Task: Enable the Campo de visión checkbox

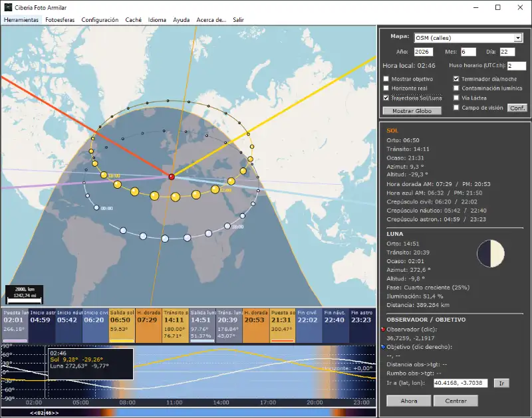Action: (456, 108)
